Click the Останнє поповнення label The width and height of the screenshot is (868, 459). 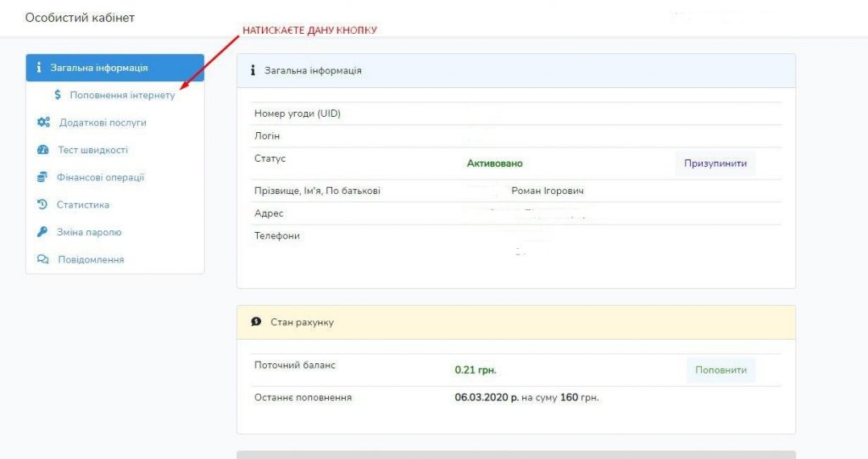[303, 397]
